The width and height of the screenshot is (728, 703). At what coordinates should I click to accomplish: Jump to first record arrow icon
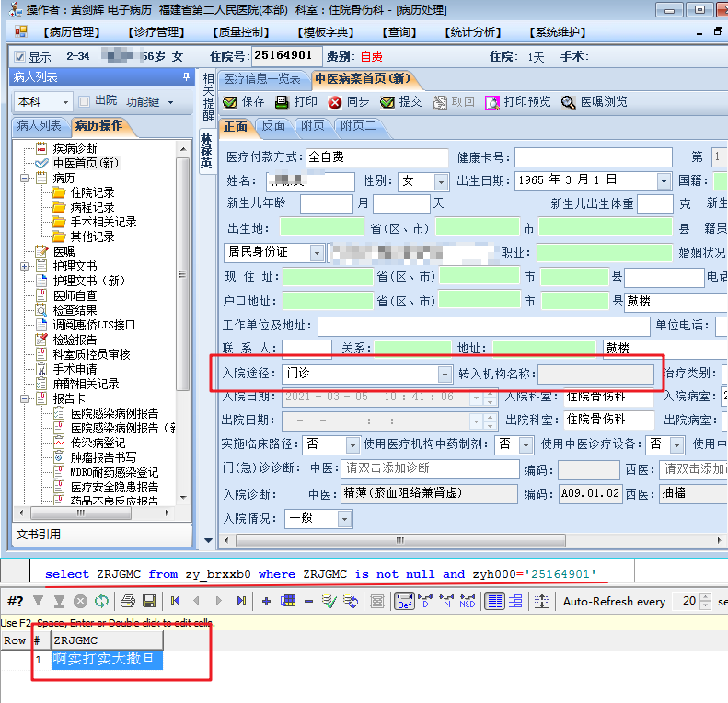point(175,601)
